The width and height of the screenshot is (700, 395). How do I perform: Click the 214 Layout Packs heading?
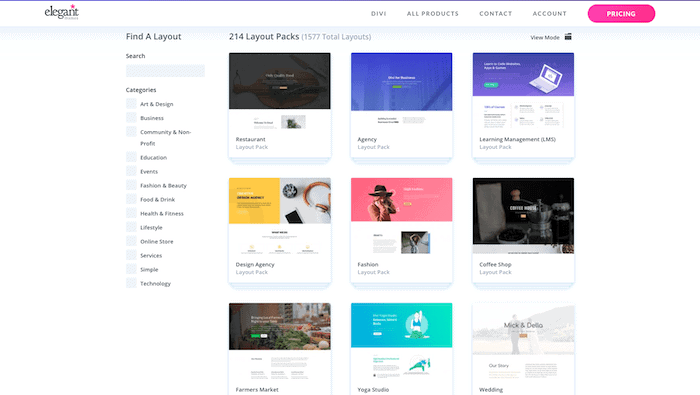[264, 37]
